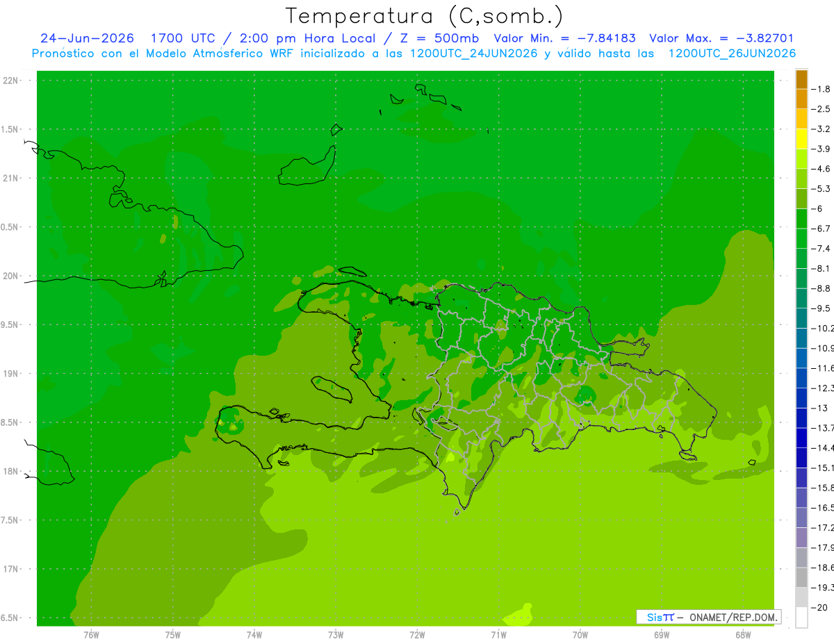834x644 pixels.
Task: Click the 70W longitude label
Action: click(x=580, y=634)
